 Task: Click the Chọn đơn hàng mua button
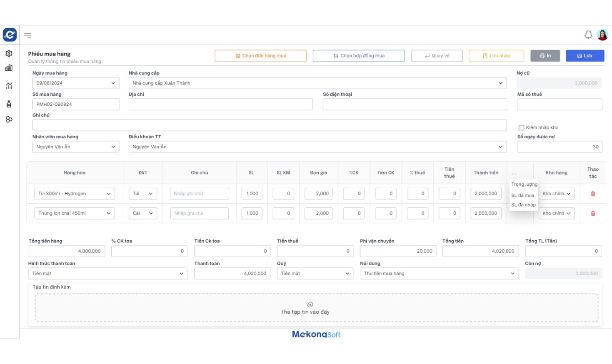click(261, 56)
